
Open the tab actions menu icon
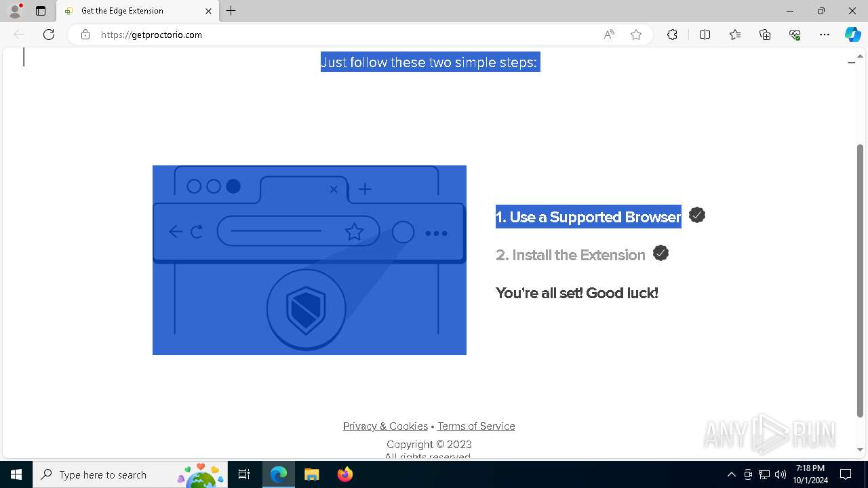tap(41, 11)
